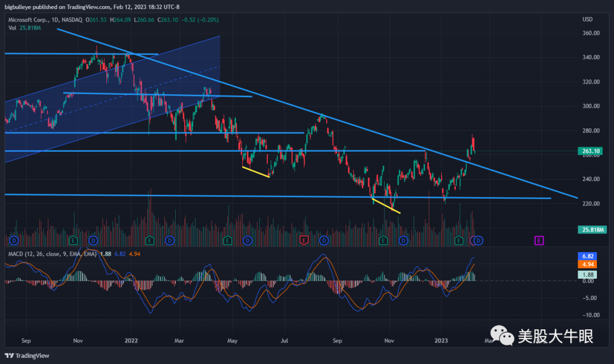Click the dividend D marker just before Mar 2022
The width and height of the screenshot is (614, 364).
[x=169, y=240]
